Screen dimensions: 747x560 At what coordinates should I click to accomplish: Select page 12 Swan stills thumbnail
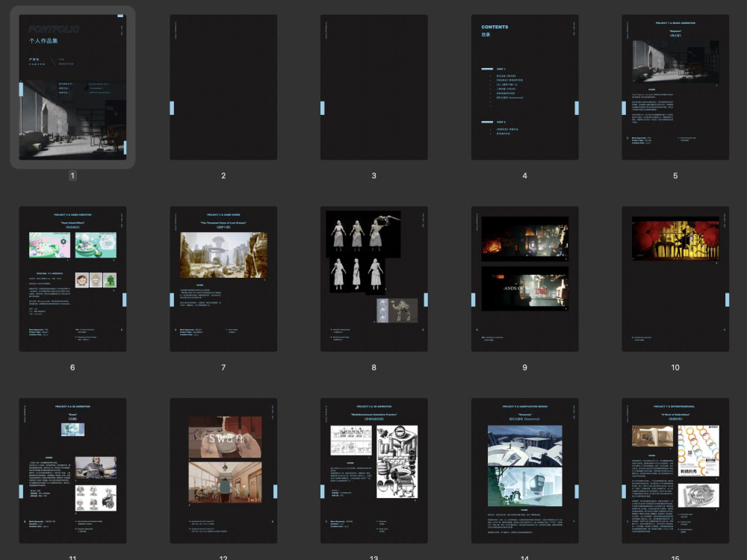[x=223, y=471]
